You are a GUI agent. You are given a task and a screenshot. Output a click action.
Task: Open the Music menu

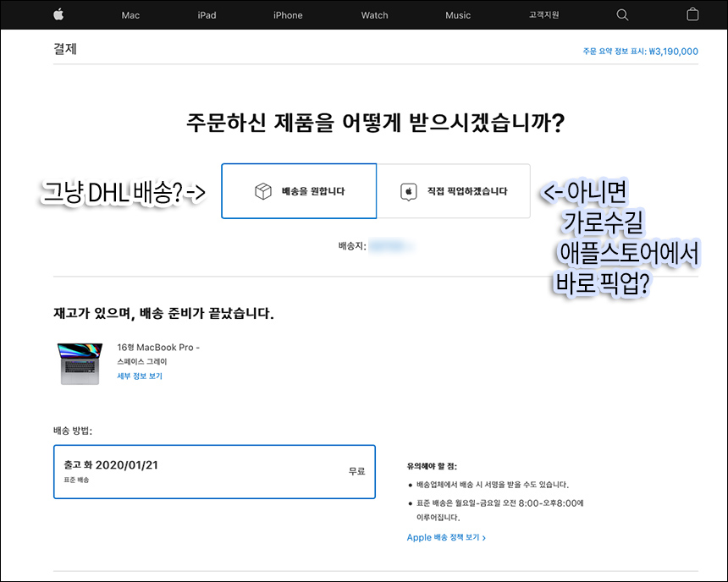coord(458,15)
